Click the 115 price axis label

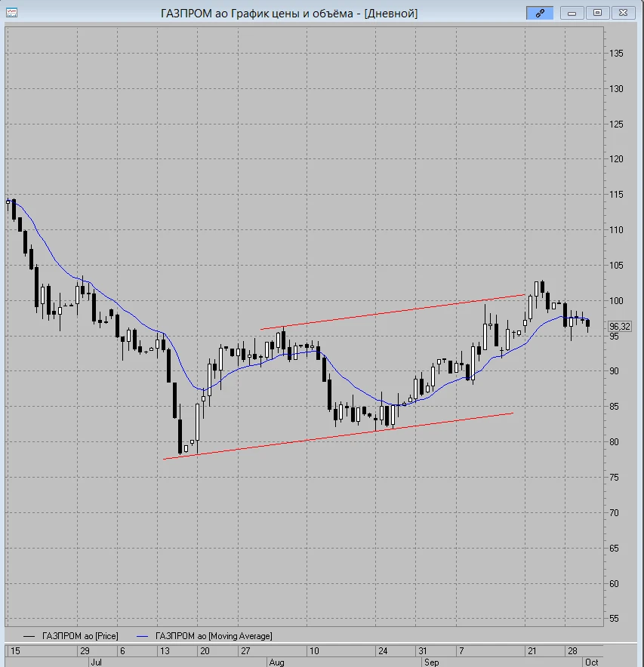tap(616, 195)
